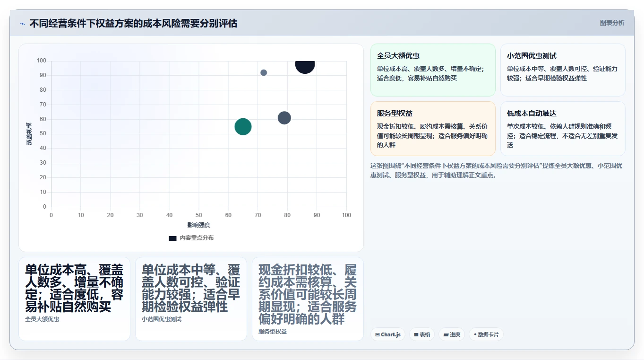644x360 pixels.
Task: Select the small gray bubble near 92
Action: coord(264,73)
